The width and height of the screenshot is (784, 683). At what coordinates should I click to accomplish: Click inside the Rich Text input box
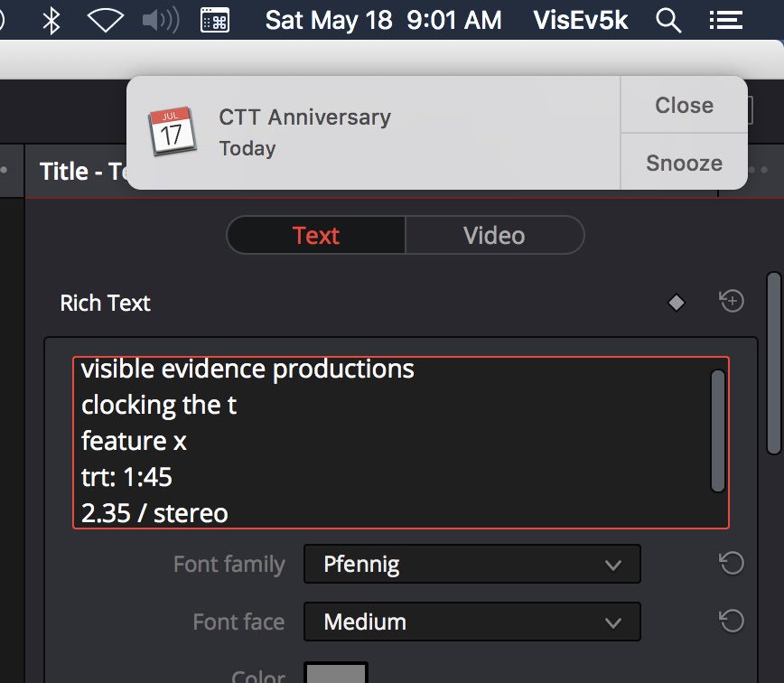click(388, 443)
